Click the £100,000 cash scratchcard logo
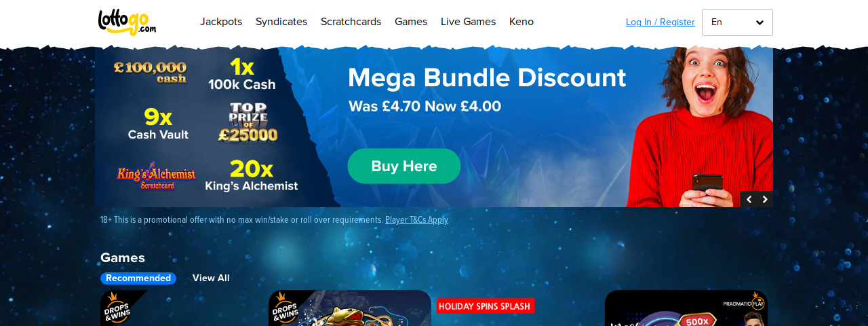This screenshot has height=326, width=868. click(150, 72)
